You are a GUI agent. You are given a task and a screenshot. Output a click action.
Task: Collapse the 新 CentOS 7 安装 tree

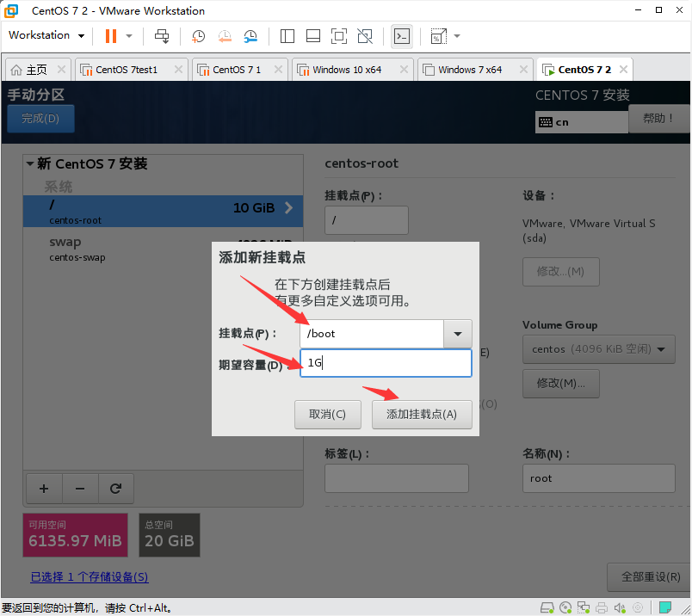click(x=30, y=163)
